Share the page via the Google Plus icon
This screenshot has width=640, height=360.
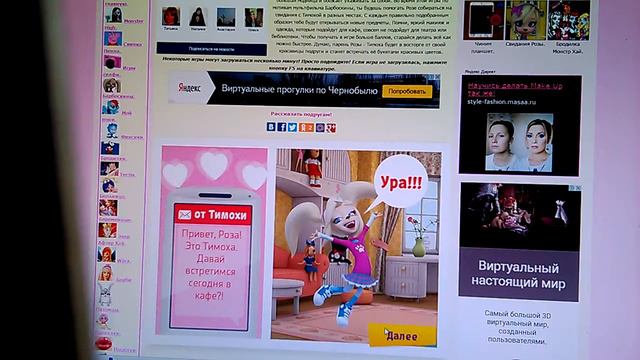click(x=331, y=128)
